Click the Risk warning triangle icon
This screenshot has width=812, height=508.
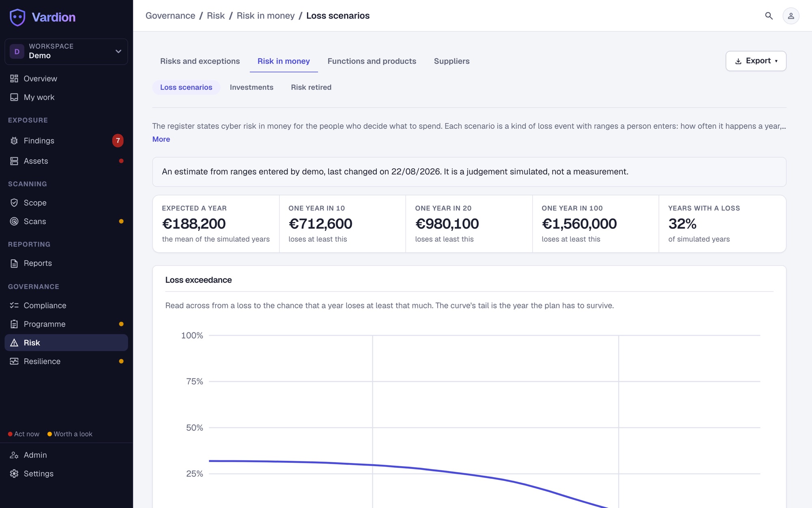pos(14,343)
